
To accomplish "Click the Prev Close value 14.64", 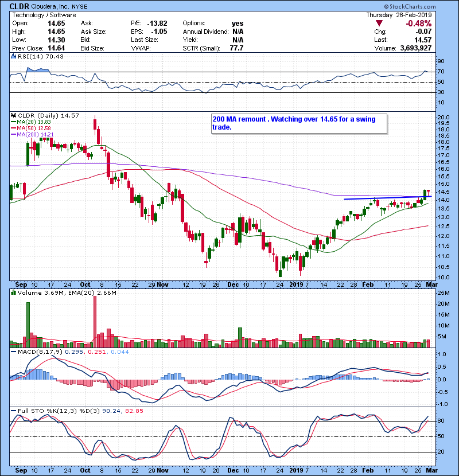I will click(x=56, y=48).
